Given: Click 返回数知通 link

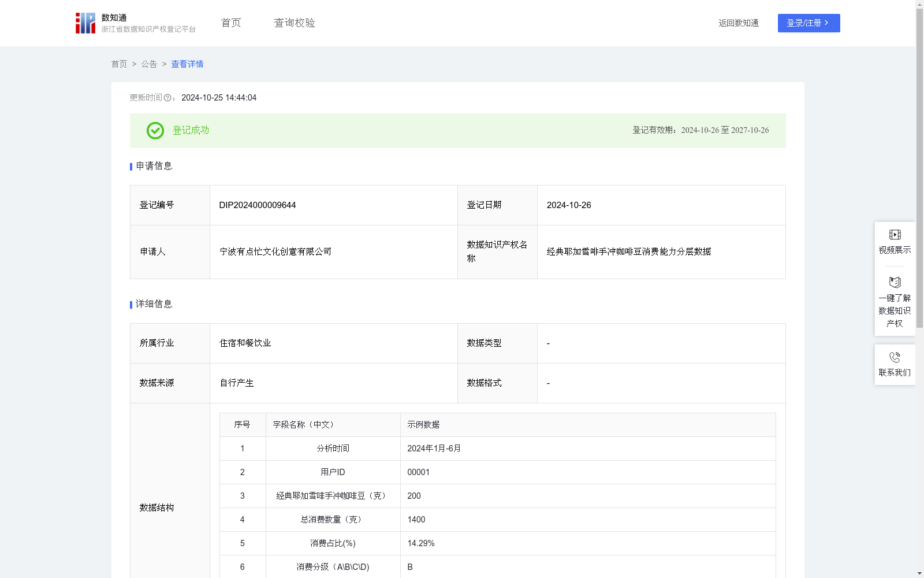Looking at the screenshot, I should pyautogui.click(x=739, y=23).
